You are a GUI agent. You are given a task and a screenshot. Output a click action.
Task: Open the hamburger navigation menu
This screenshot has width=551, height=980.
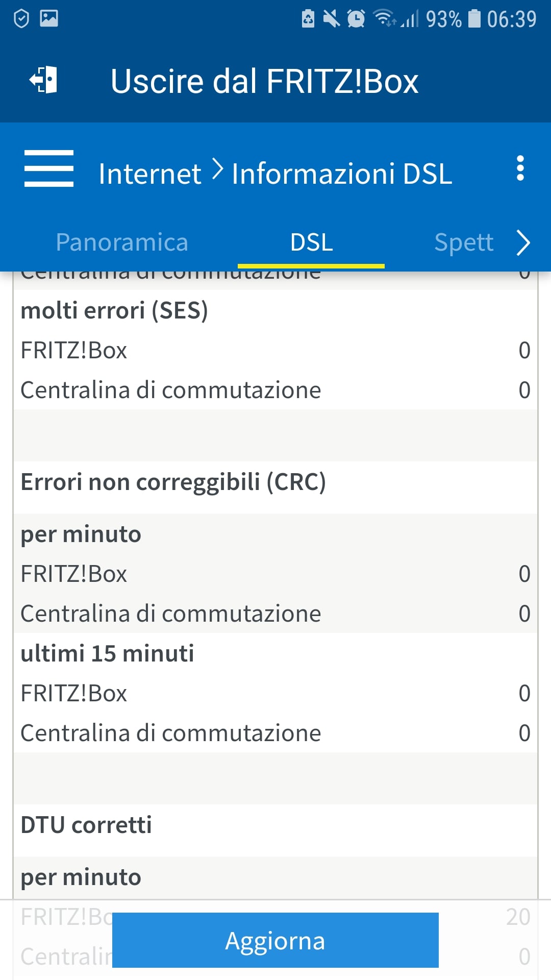pyautogui.click(x=49, y=168)
